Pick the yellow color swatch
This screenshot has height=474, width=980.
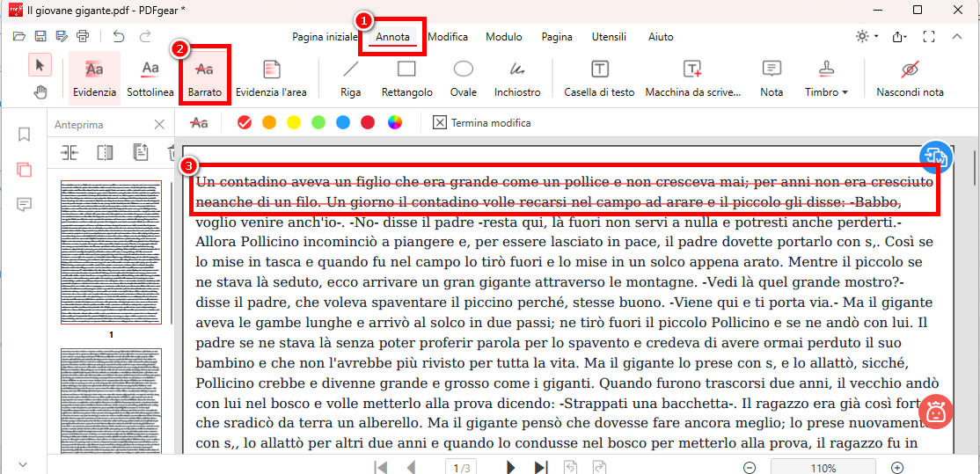coord(294,122)
